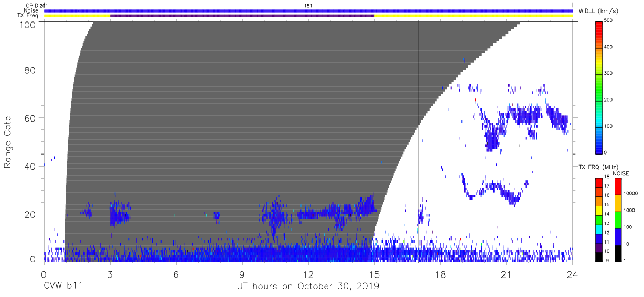The width and height of the screenshot is (644, 297).
Task: Pick the orange 1000–10000 swatch in NOISE legend
Action: pyautogui.click(x=618, y=203)
